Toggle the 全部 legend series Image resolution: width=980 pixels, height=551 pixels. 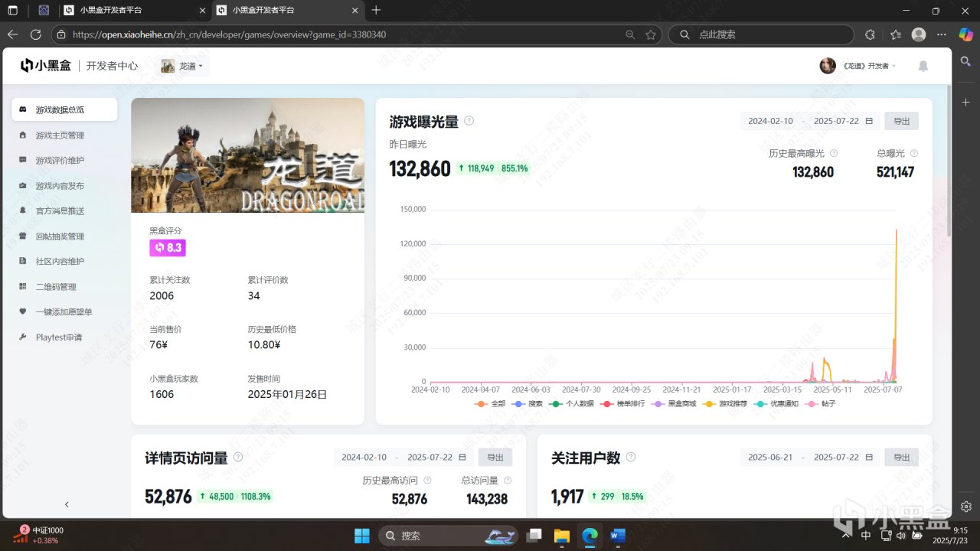point(490,403)
